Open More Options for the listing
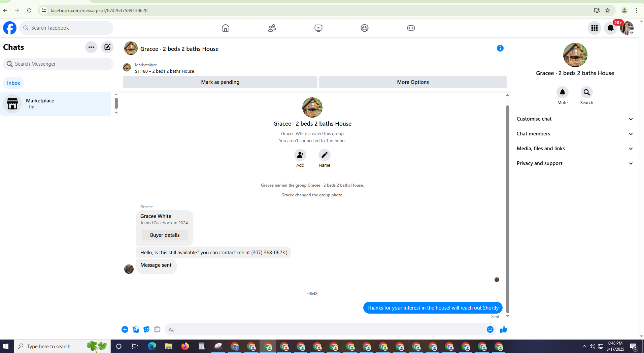The height and width of the screenshot is (353, 644). (413, 82)
